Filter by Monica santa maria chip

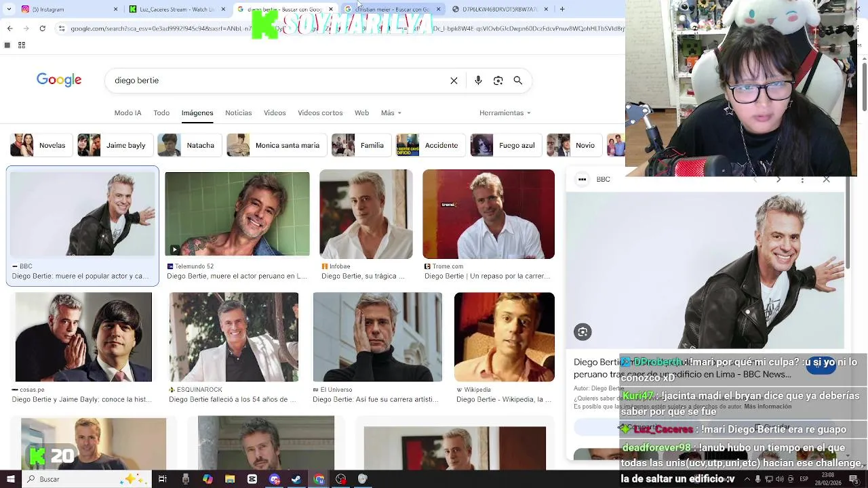point(275,145)
